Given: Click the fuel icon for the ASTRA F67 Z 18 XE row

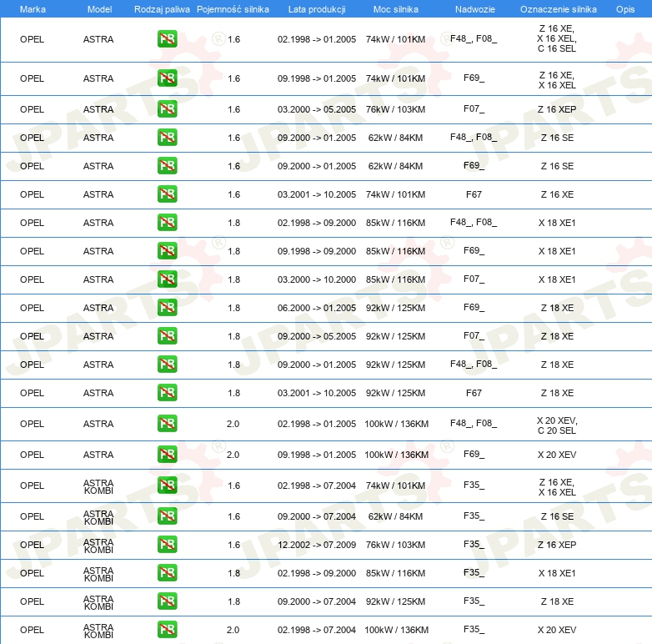Looking at the screenshot, I should coord(167,393).
